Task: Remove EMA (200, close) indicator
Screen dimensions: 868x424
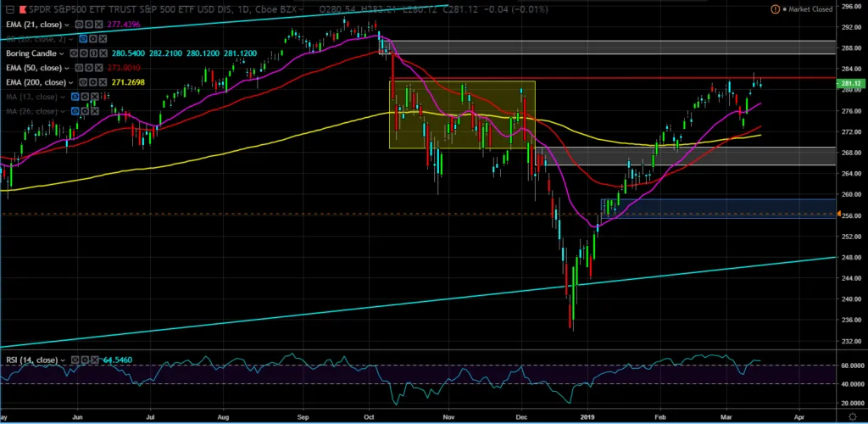Action: click(103, 82)
